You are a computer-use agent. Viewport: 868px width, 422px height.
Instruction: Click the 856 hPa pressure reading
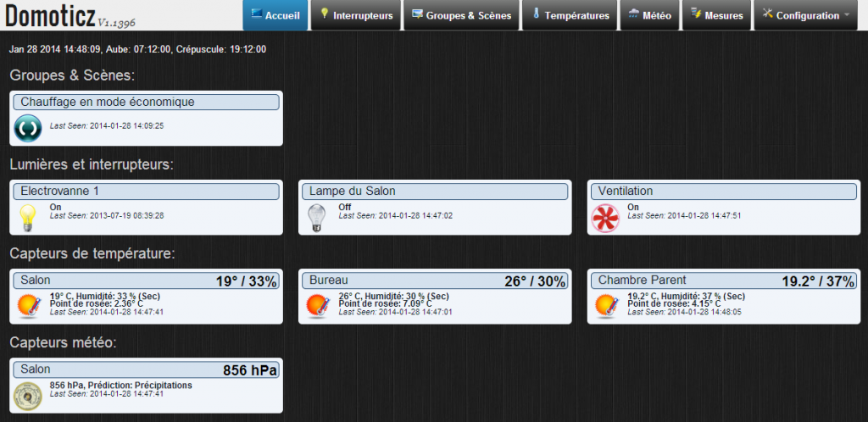pos(249,370)
